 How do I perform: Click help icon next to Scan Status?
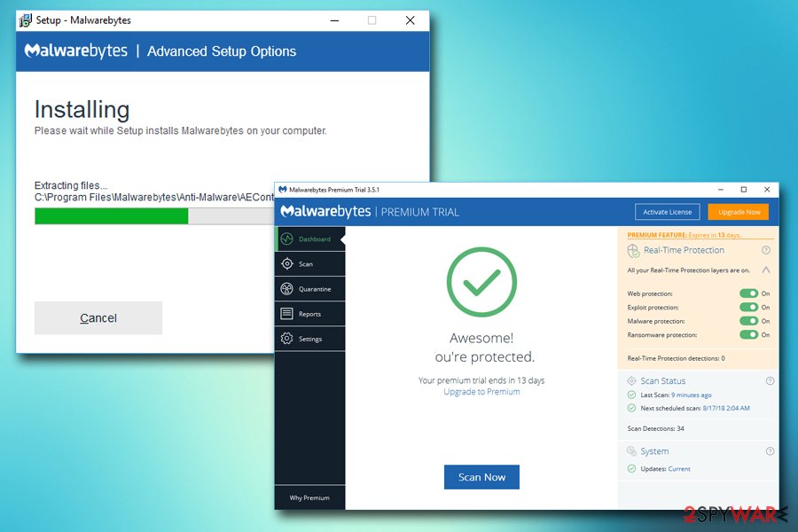pyautogui.click(x=770, y=380)
